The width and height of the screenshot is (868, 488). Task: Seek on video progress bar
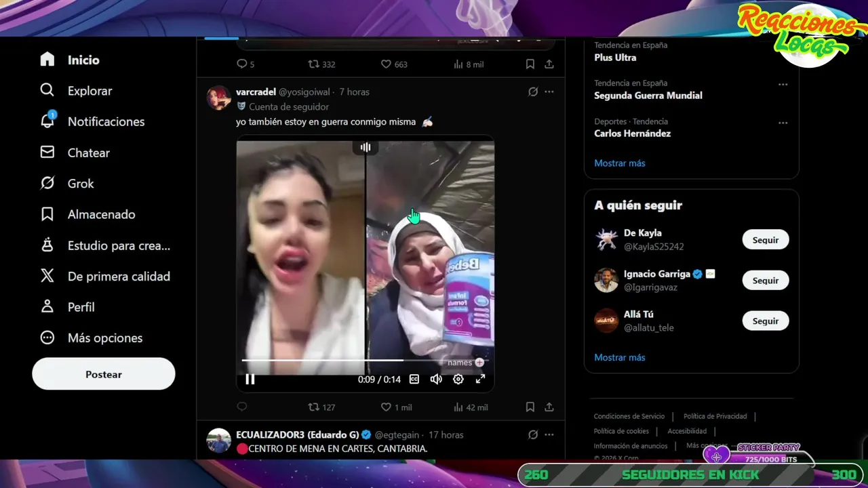(365, 361)
